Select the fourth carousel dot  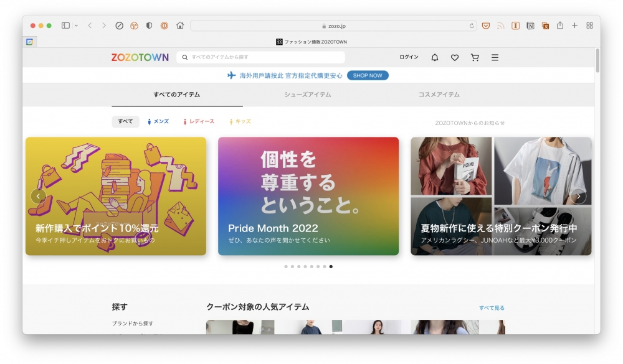pyautogui.click(x=305, y=267)
